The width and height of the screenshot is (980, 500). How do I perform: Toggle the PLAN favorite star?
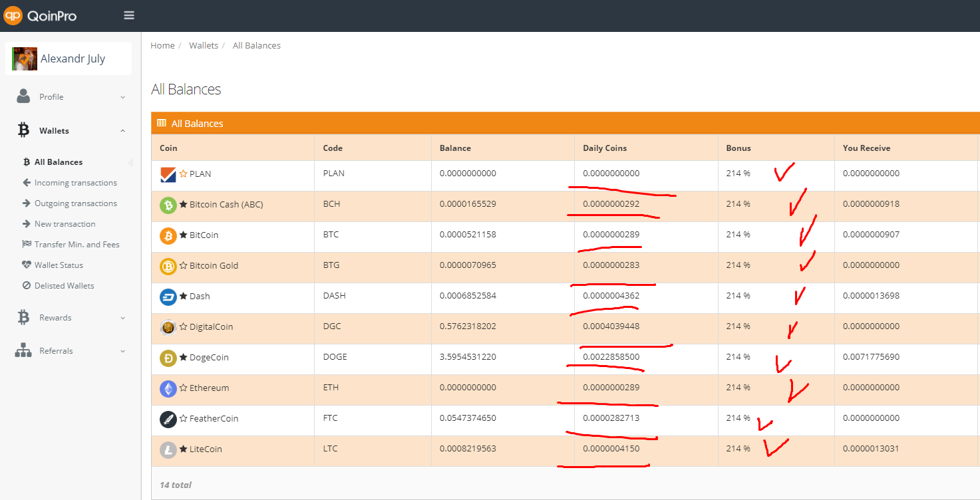coord(183,174)
